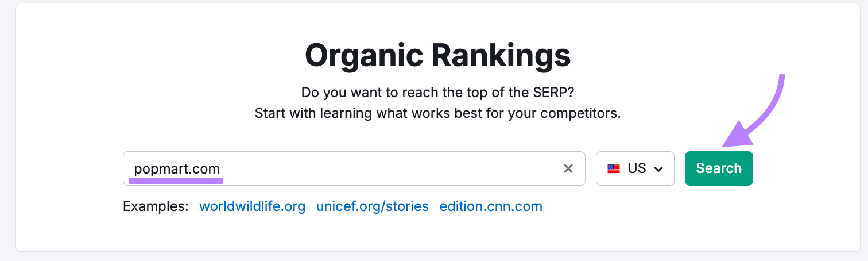Screen dimensions: 868x261
Task: Click the "Do you want to reach" question text
Action: (x=437, y=92)
